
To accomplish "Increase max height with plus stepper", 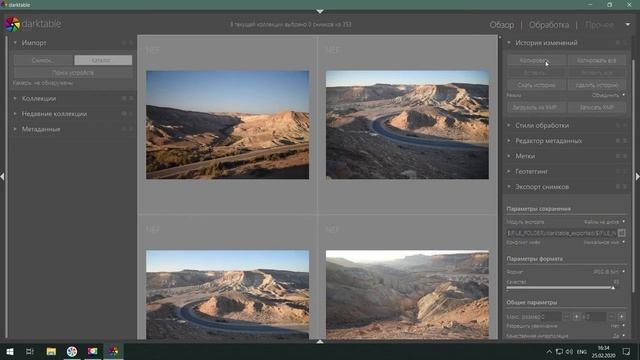I will click(621, 316).
